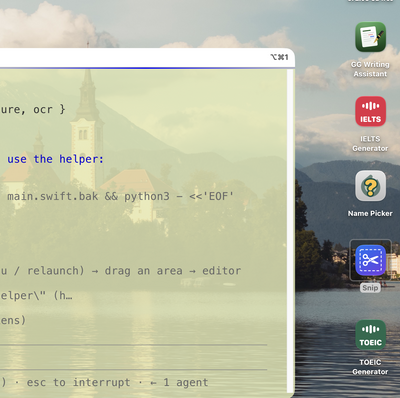Select the terminal window scrollbar
Viewport: 400px width, 398px height.
[290, 231]
